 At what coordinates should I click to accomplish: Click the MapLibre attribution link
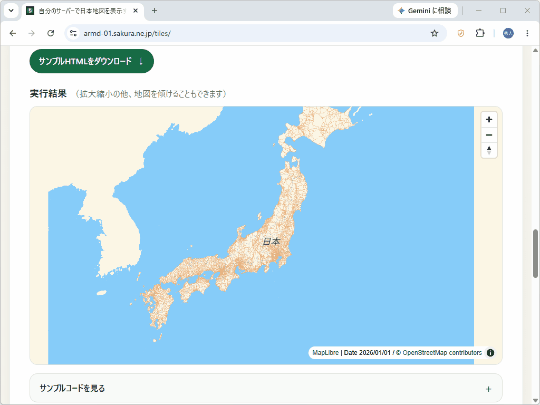click(325, 353)
